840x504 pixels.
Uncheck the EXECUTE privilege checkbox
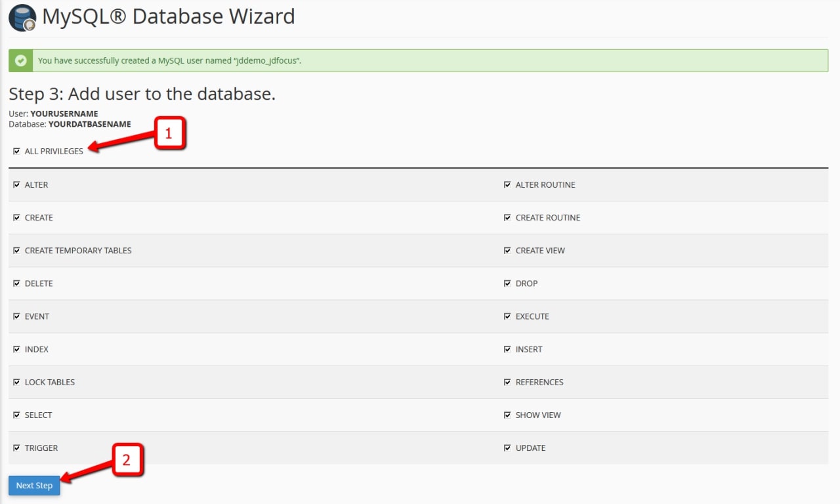pyautogui.click(x=507, y=316)
